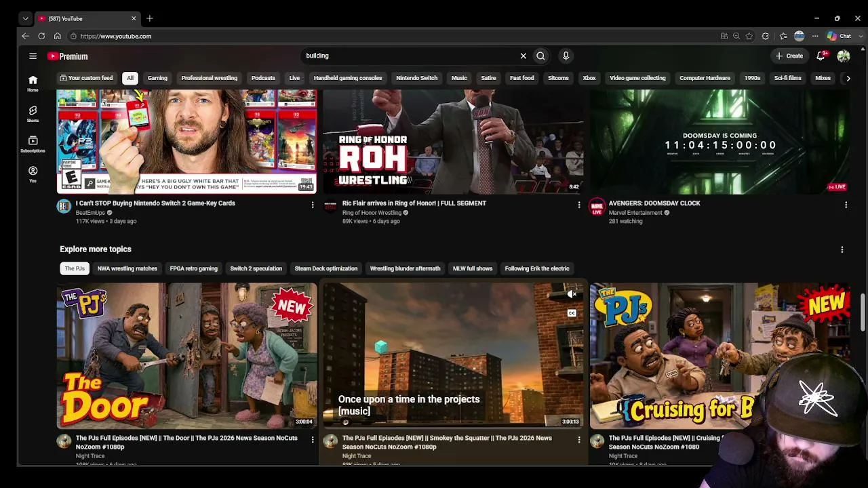Close the YouTube browser tab
The width and height of the screenshot is (868, 488).
click(x=134, y=18)
